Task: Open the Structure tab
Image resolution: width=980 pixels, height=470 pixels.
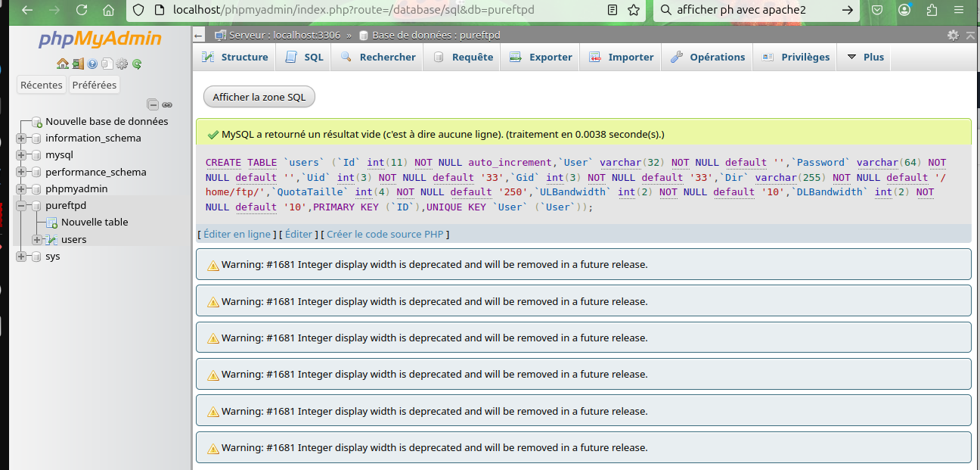Action: tap(235, 58)
